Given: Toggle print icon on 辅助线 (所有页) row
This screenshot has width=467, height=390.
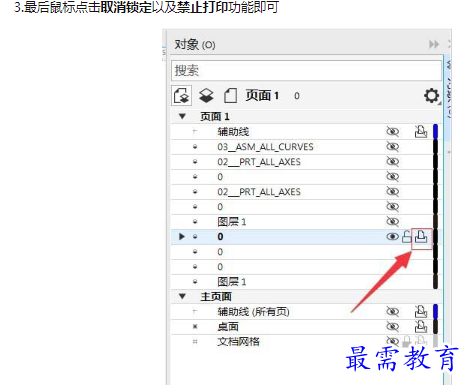Looking at the screenshot, I should click(x=421, y=312).
